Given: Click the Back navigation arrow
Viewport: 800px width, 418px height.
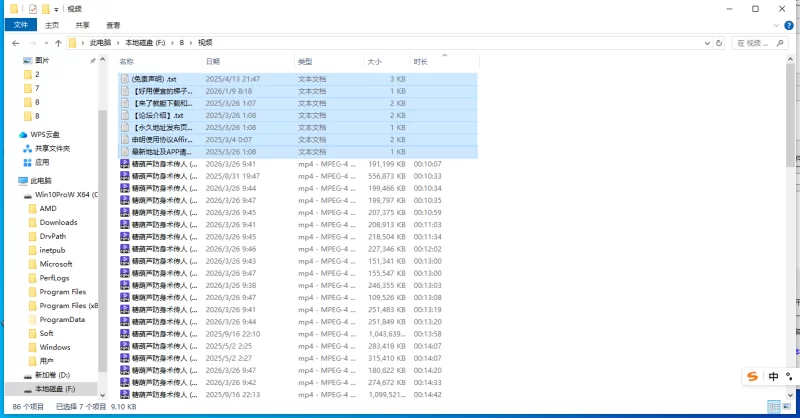Looking at the screenshot, I should pyautogui.click(x=14, y=43).
